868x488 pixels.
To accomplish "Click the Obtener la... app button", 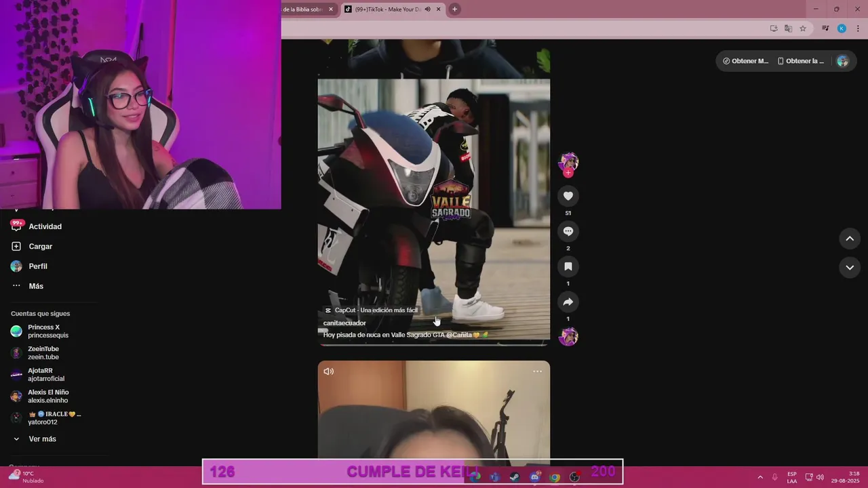I will pos(801,61).
